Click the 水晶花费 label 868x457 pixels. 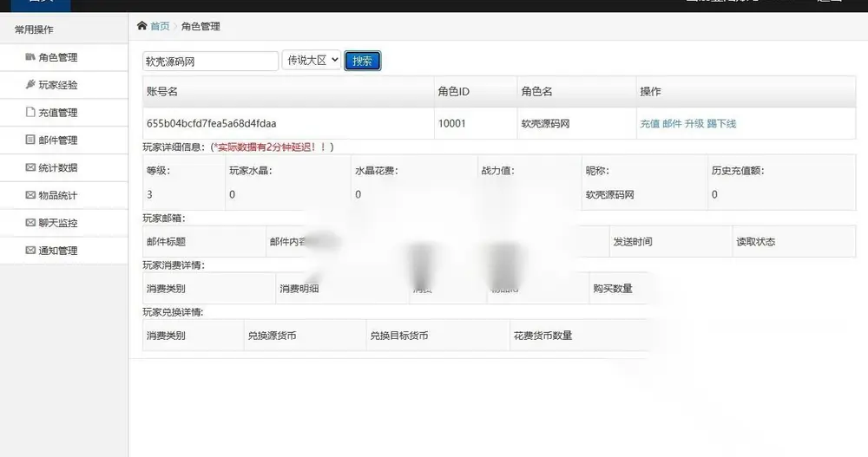[377, 171]
